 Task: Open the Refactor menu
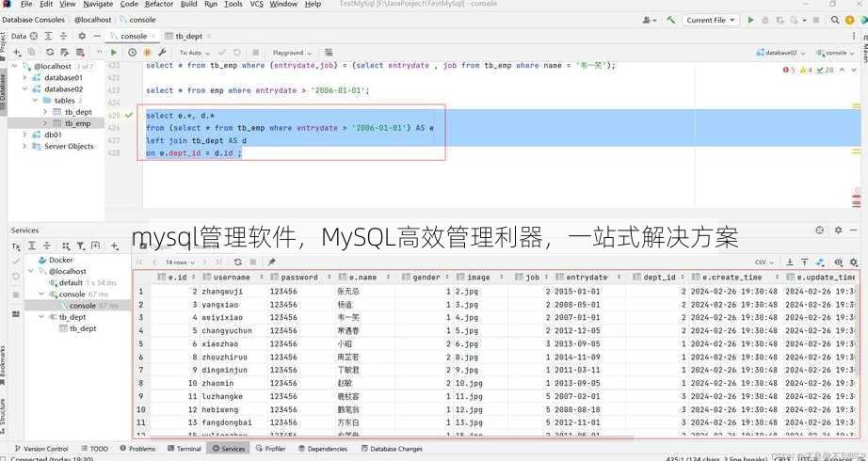159,4
